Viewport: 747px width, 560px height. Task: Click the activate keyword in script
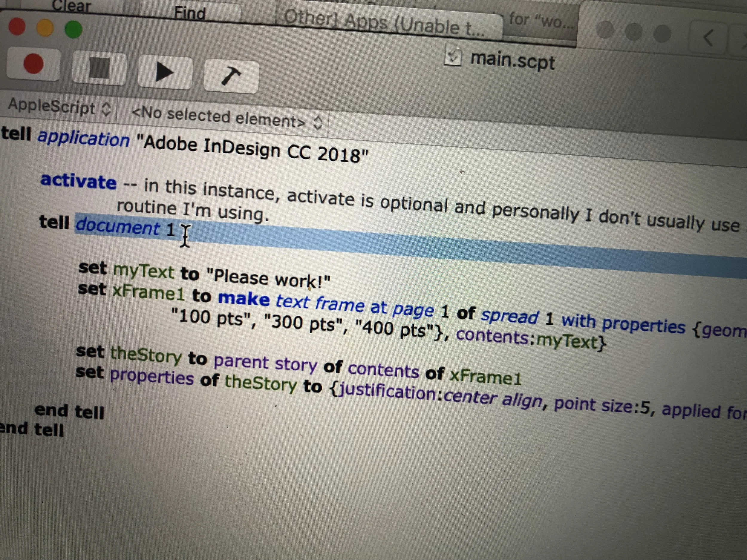click(x=78, y=181)
